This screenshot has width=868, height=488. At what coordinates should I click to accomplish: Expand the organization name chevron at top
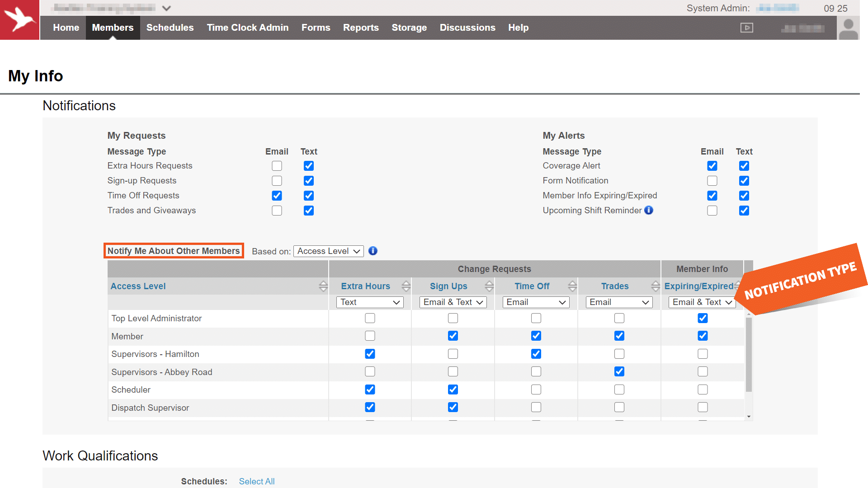pyautogui.click(x=166, y=8)
